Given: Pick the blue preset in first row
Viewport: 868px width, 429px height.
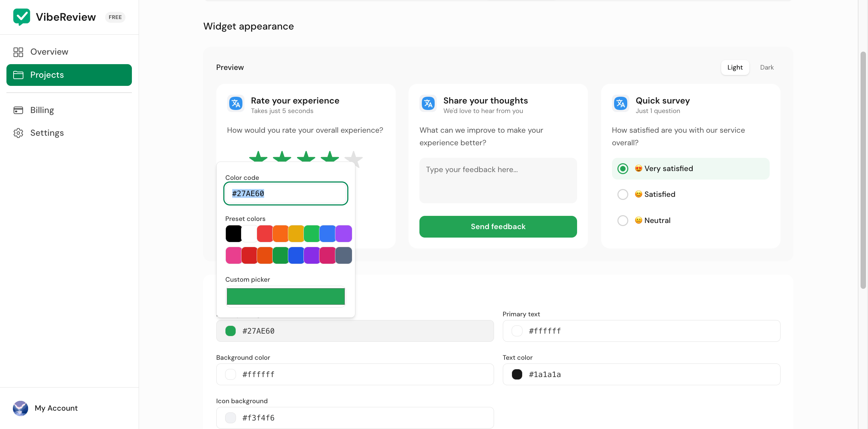Looking at the screenshot, I should tap(327, 234).
